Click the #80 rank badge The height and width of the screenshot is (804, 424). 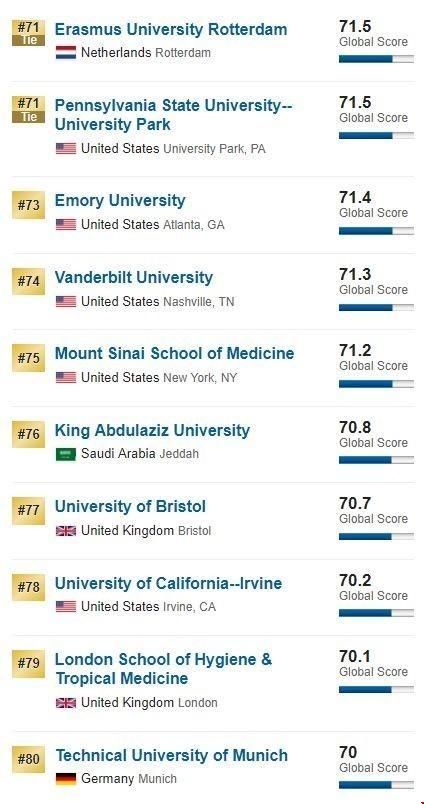[29, 759]
